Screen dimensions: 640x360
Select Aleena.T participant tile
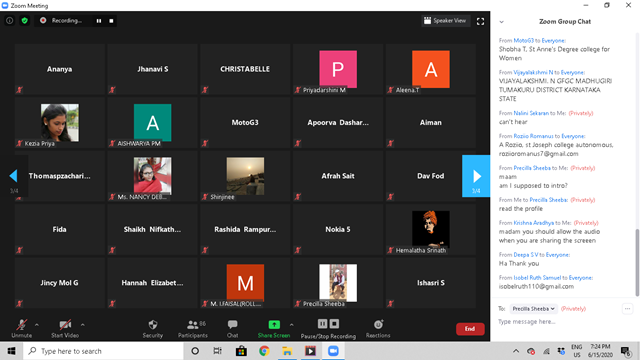point(431,69)
